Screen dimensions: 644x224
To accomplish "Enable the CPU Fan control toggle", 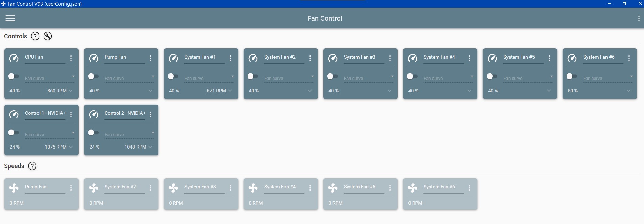I will click(x=14, y=76).
